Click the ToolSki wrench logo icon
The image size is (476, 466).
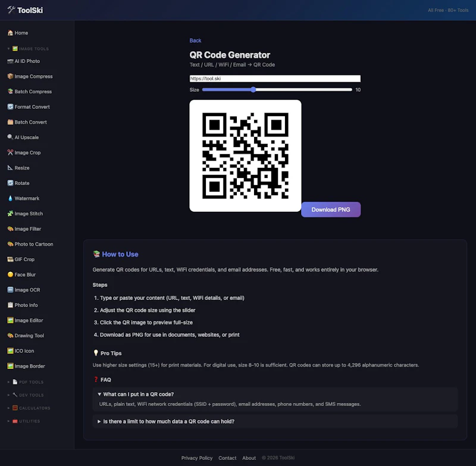point(11,10)
